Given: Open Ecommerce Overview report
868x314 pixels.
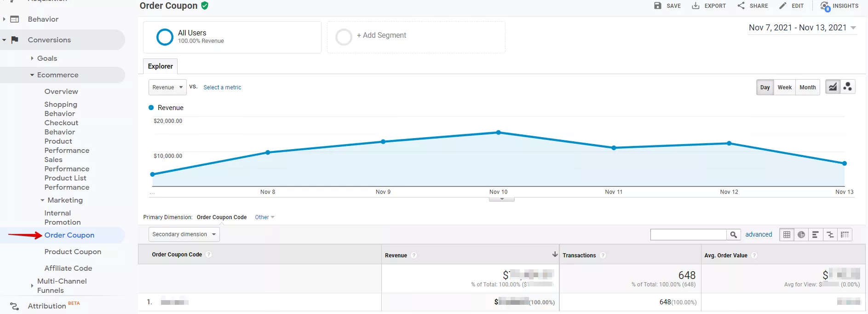Looking at the screenshot, I should click(61, 92).
